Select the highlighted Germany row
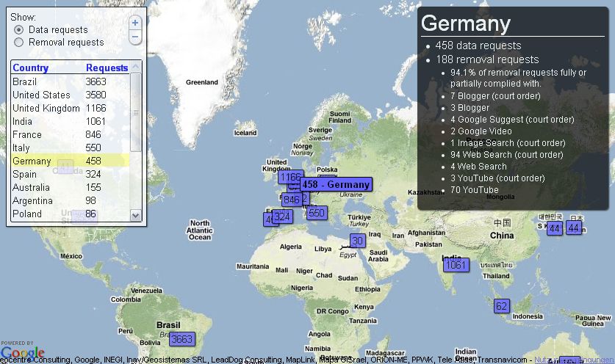Image resolution: width=615 pixels, height=364 pixels. 71,161
